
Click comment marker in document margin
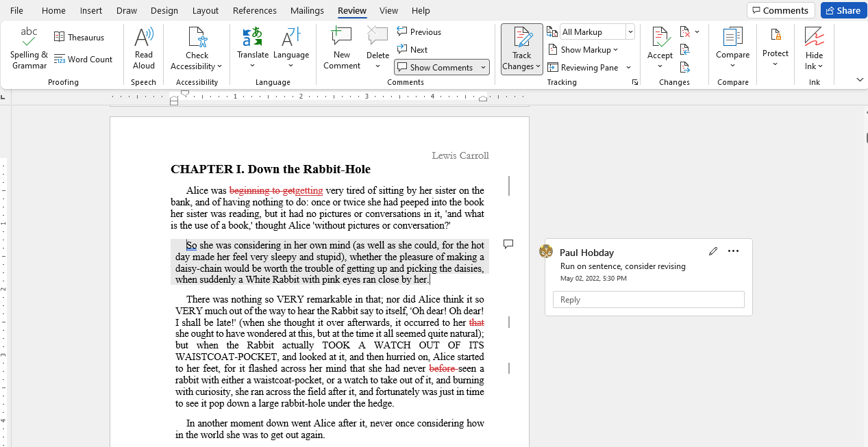(x=508, y=244)
